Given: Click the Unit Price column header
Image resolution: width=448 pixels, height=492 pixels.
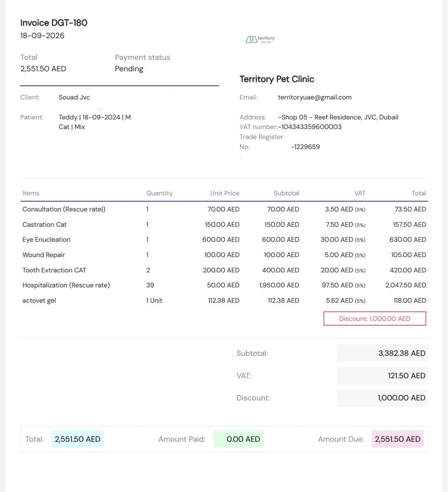Looking at the screenshot, I should pyautogui.click(x=225, y=193).
